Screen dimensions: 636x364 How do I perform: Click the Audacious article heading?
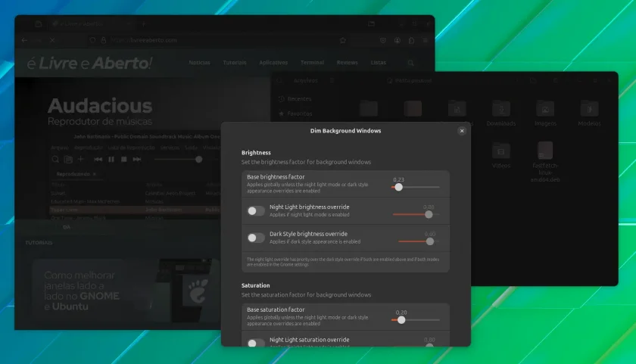pyautogui.click(x=100, y=106)
